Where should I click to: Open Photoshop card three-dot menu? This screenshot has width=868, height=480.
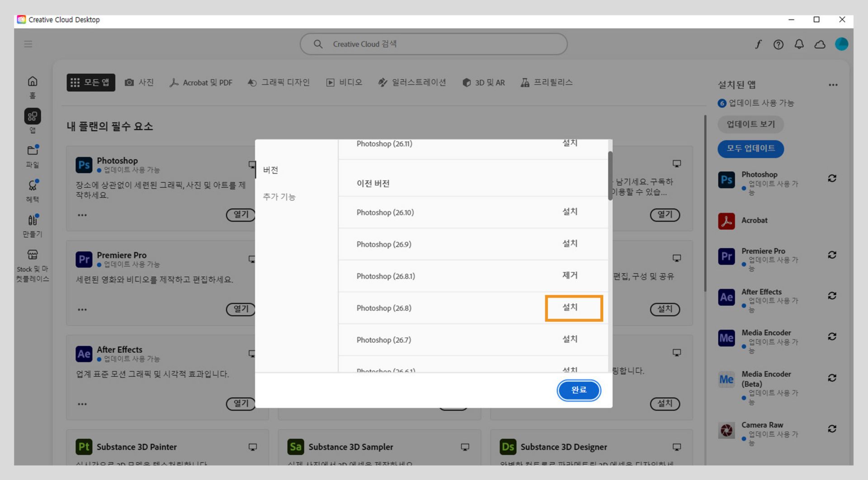point(82,215)
